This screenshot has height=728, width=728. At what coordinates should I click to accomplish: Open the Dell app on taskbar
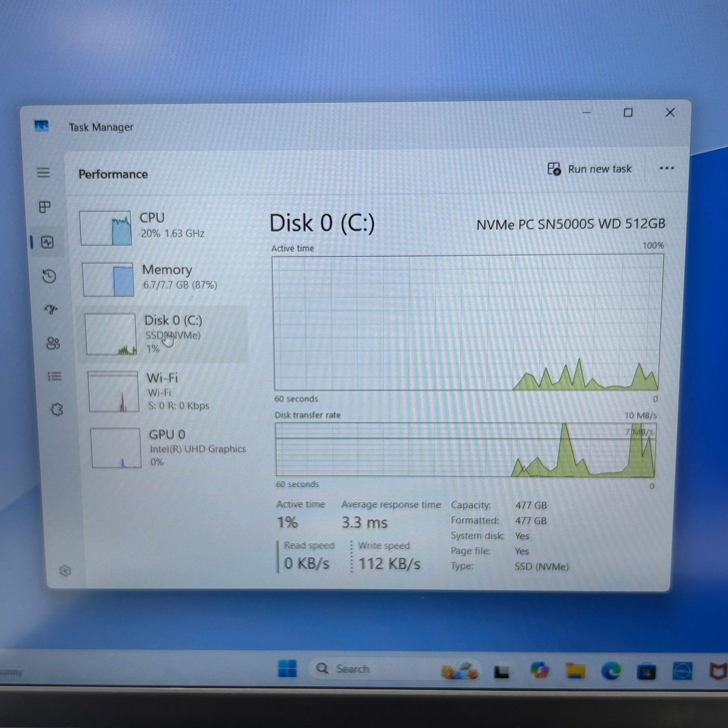(x=682, y=671)
